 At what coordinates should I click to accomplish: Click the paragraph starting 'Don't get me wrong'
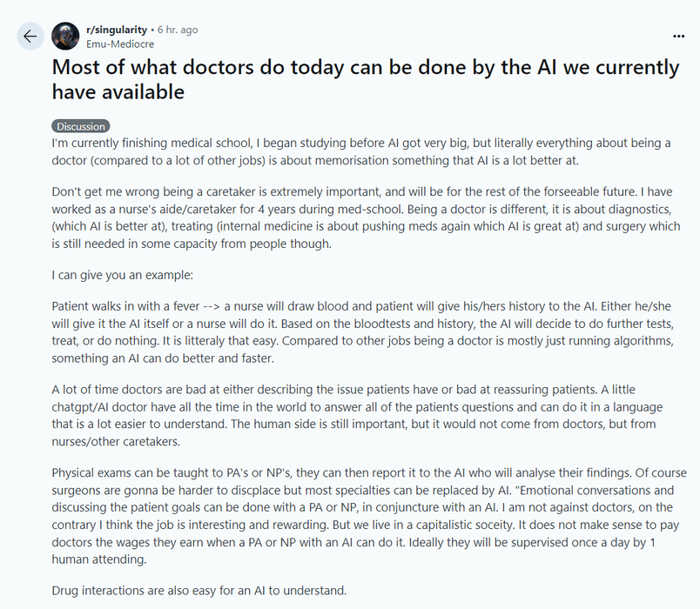coord(348,218)
